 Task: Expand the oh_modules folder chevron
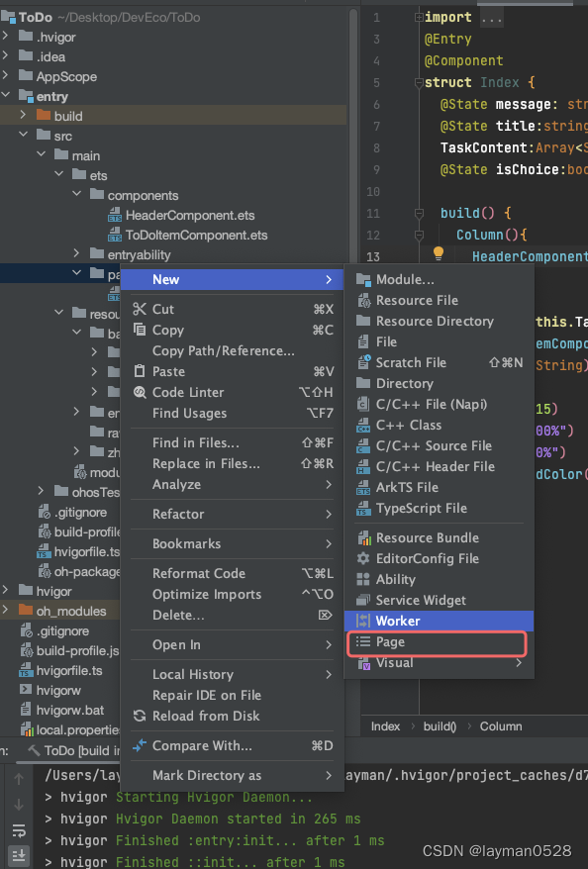6,611
